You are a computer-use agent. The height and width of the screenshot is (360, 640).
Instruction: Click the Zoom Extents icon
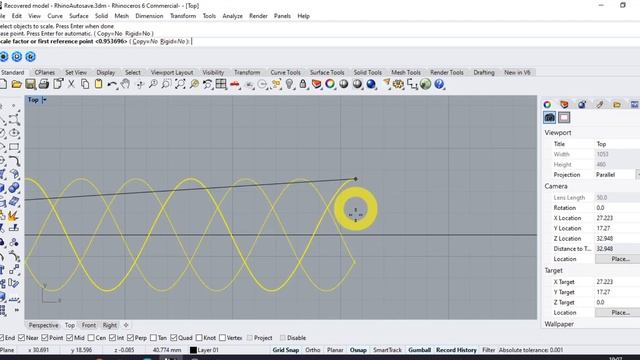pyautogui.click(x=180, y=84)
